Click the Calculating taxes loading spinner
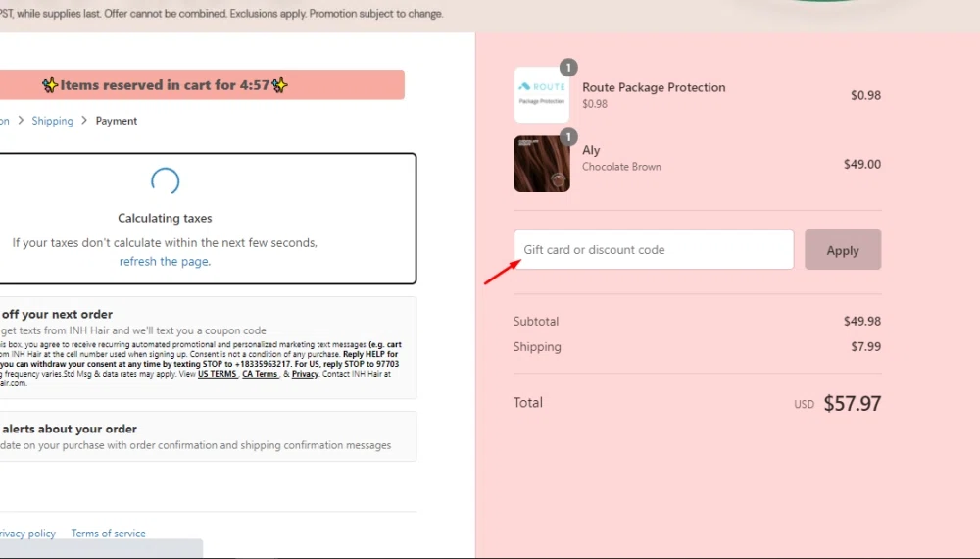The height and width of the screenshot is (559, 980). pyautogui.click(x=165, y=182)
